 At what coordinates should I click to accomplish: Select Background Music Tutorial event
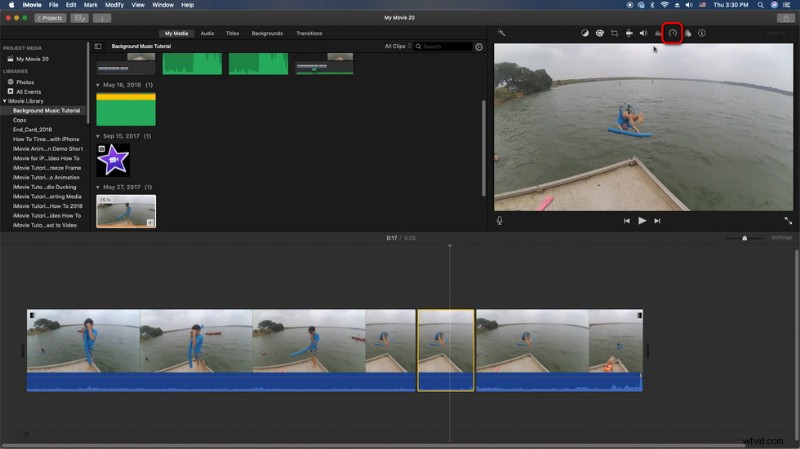44,111
